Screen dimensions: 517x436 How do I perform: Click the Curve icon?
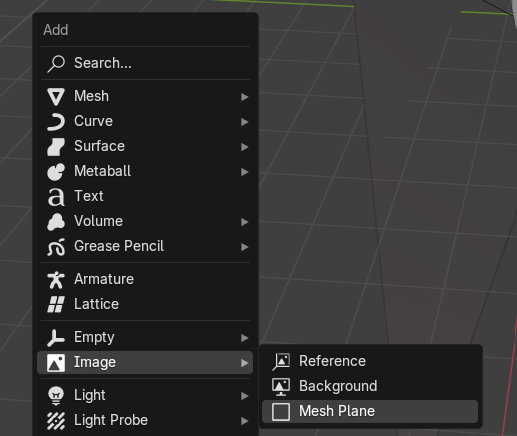pyautogui.click(x=56, y=121)
